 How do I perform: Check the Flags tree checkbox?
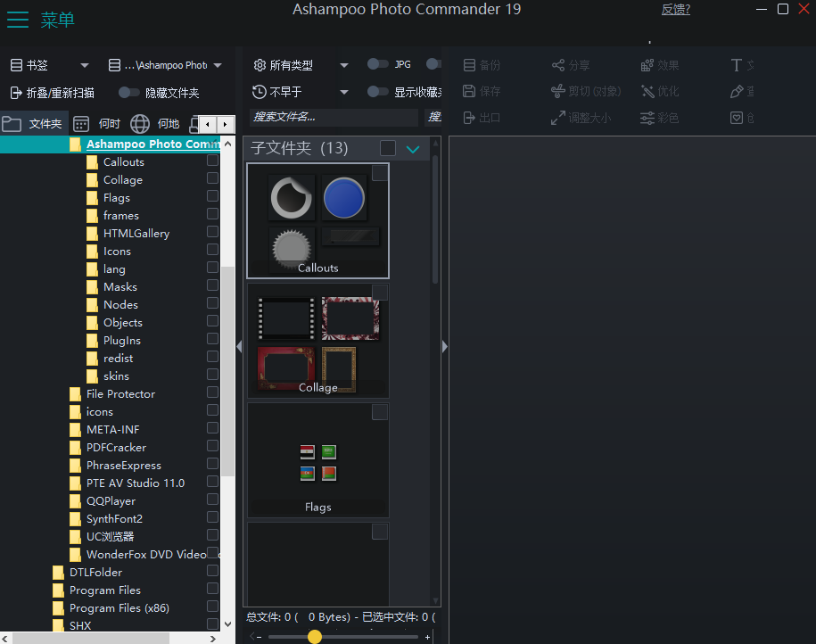coord(212,195)
